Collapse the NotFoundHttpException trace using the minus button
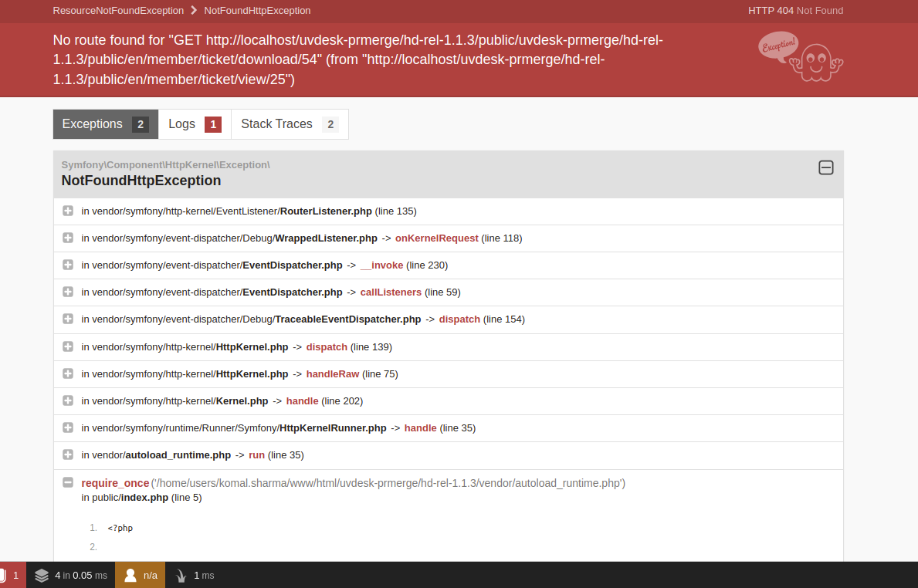 coord(826,167)
